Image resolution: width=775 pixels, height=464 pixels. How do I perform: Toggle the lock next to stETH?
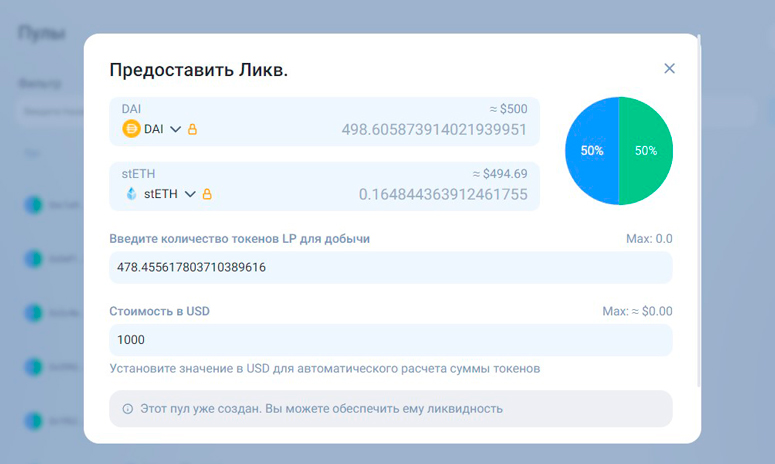(x=207, y=194)
